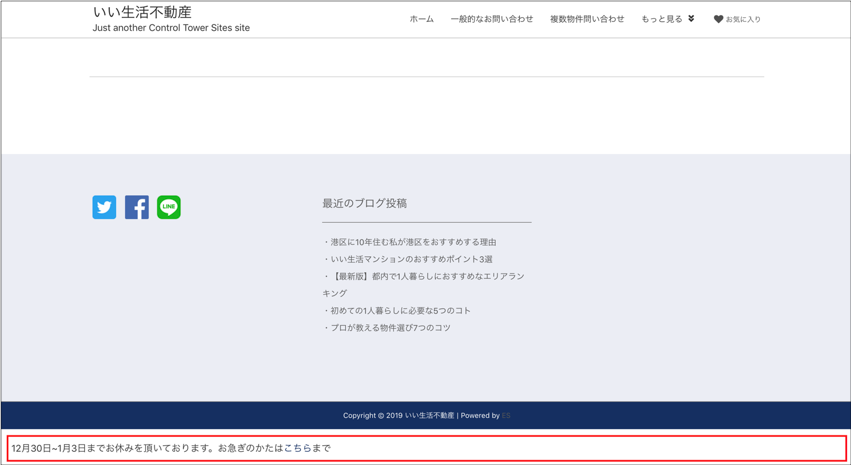This screenshot has height=465, width=851.
Task: Click the heart favorites icon
Action: [x=718, y=19]
